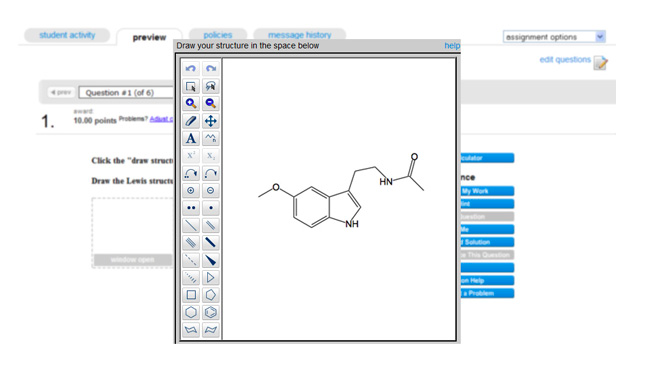
Task: Select the rectangle selection tool
Action: (x=191, y=86)
